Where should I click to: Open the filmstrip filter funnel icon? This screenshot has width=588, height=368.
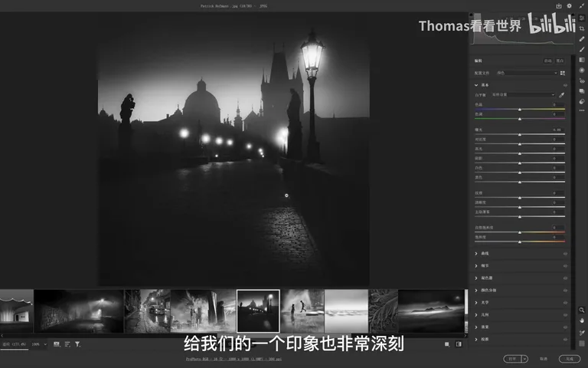coord(77,344)
